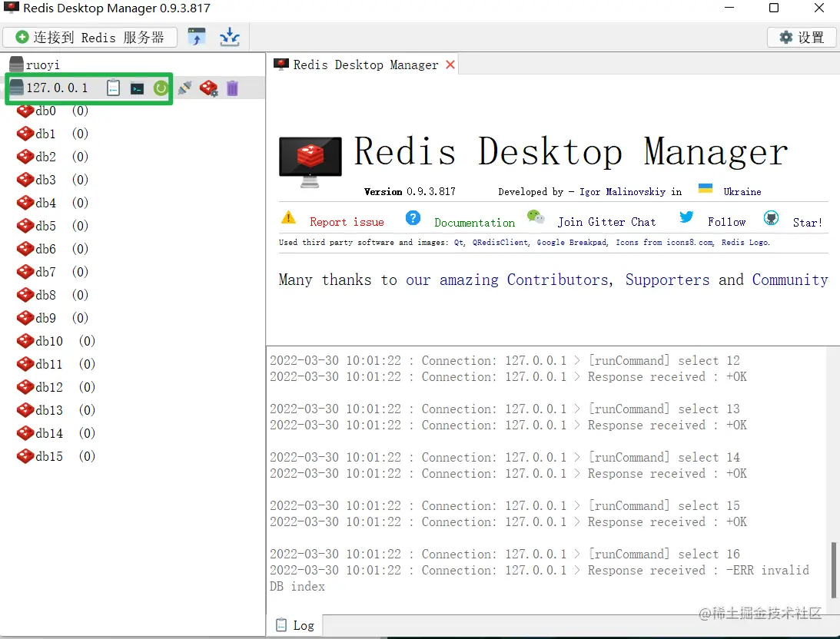
Task: Open the Documentation link
Action: click(475, 223)
